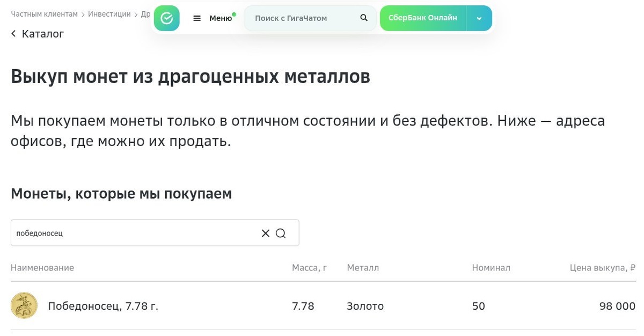
Task: Open the Частным клиентам breadcrumb link
Action: [x=43, y=14]
